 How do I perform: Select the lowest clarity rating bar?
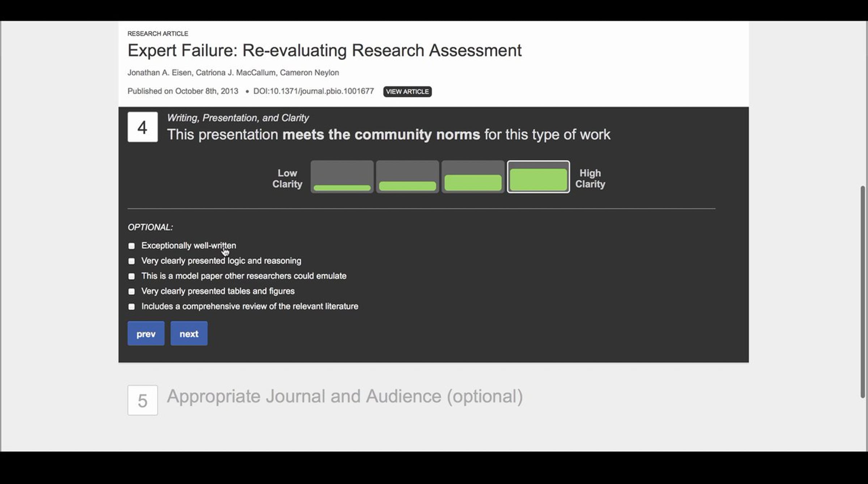(x=342, y=177)
